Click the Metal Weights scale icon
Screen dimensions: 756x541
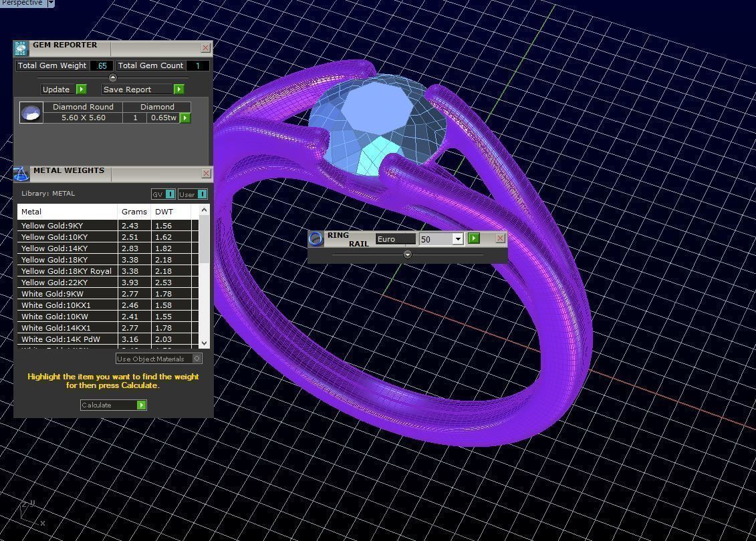(21, 174)
